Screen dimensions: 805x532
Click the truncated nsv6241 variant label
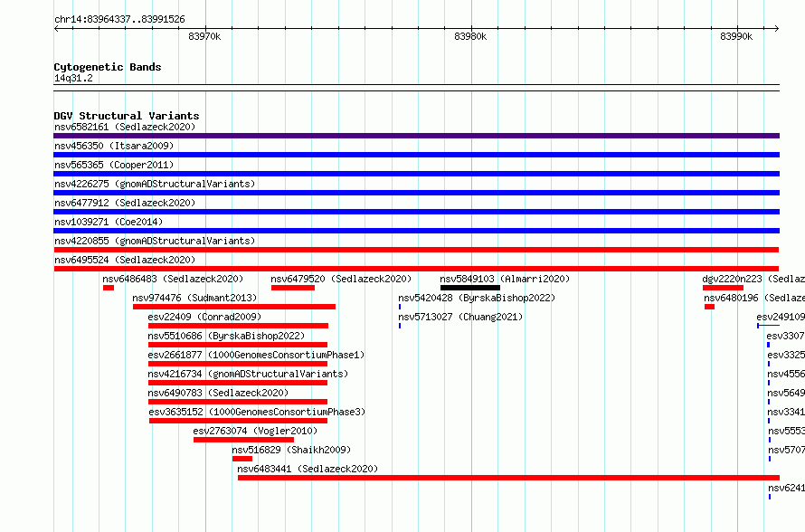coord(787,488)
